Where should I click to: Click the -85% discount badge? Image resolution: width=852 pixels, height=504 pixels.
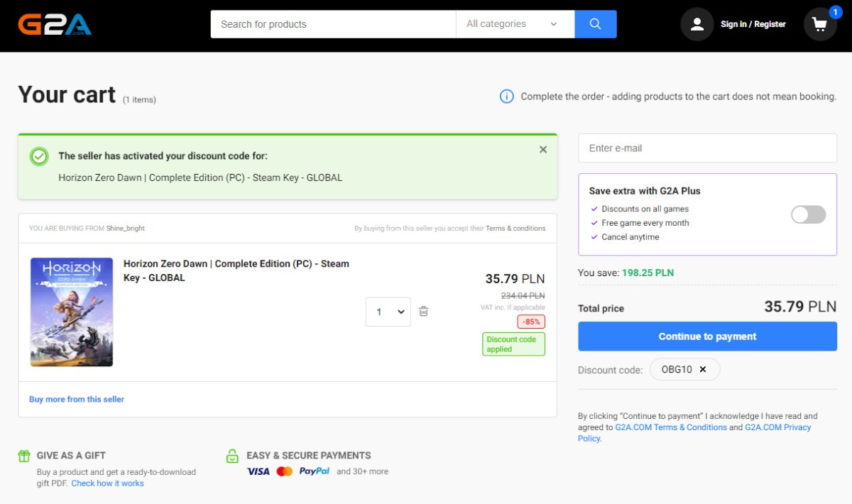(531, 322)
